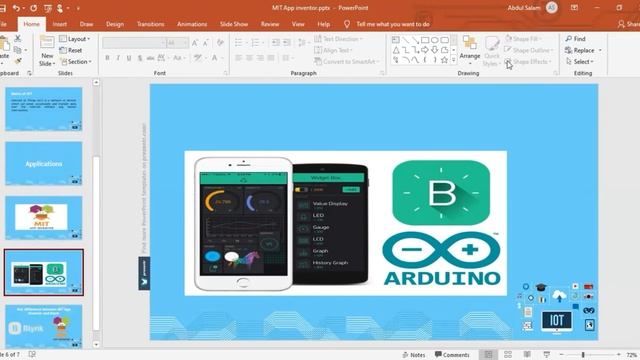Switch to Reading view icon
The height and width of the screenshot is (360, 640).
pos(527,355)
